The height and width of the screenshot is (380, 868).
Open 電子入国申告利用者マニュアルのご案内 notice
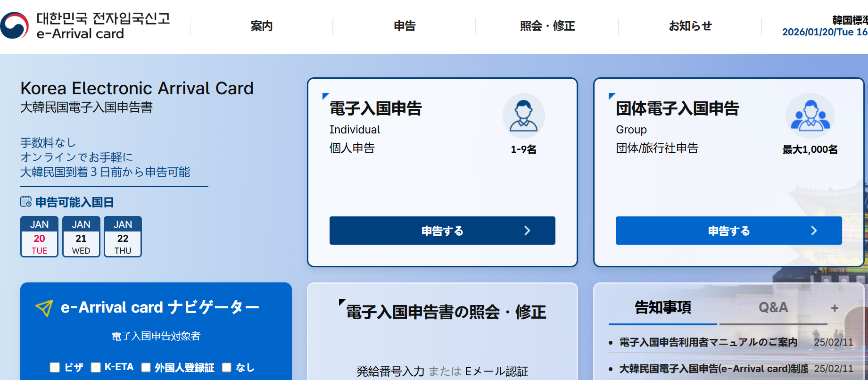coord(708,342)
